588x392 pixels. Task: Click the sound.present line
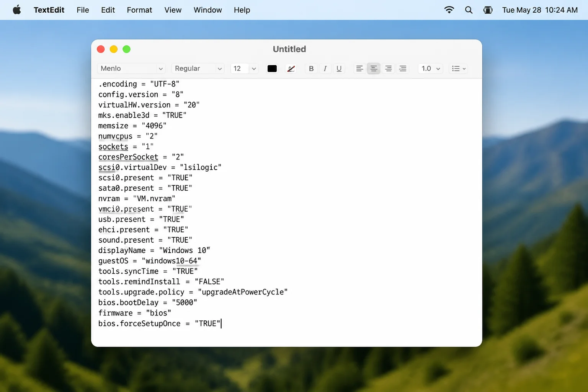click(145, 240)
